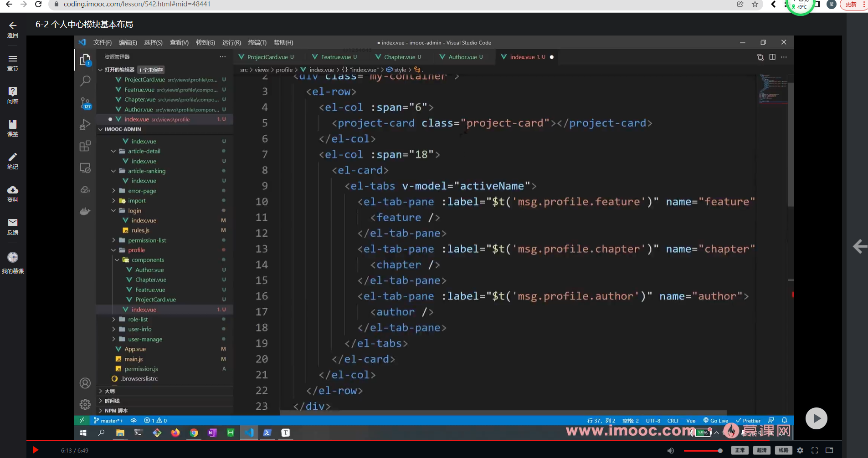Open the Windows Start button
The width and height of the screenshot is (868, 458).
[83, 433]
